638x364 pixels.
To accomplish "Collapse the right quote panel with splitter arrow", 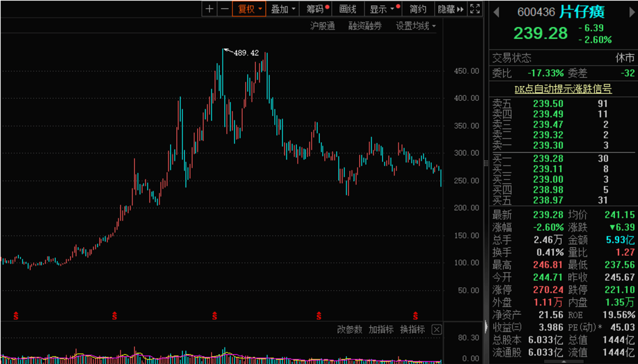I will coord(487,326).
